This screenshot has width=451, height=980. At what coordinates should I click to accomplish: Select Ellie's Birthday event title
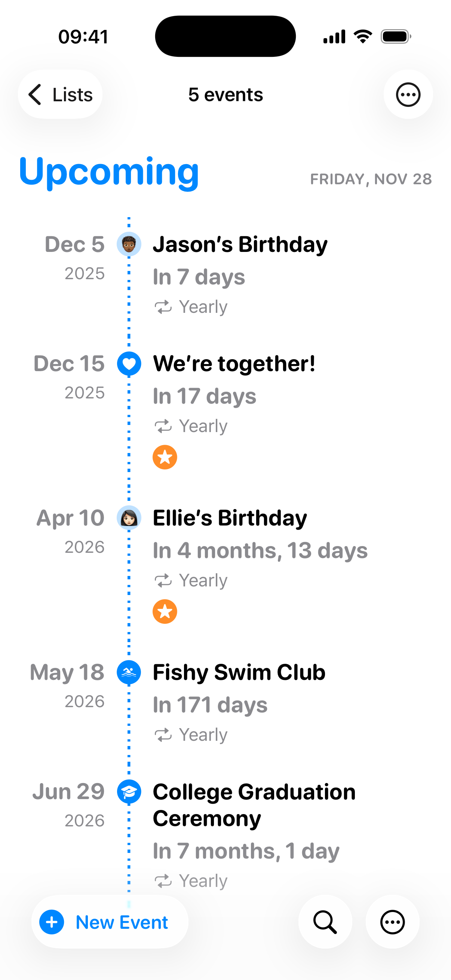tap(230, 518)
